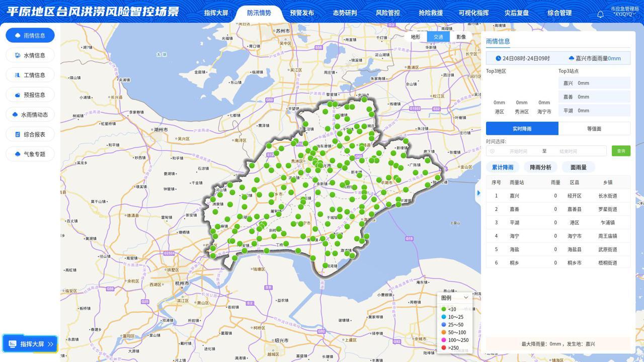The image size is (644, 362).
Task: Switch to the 降雨分析 tab
Action: point(540,167)
